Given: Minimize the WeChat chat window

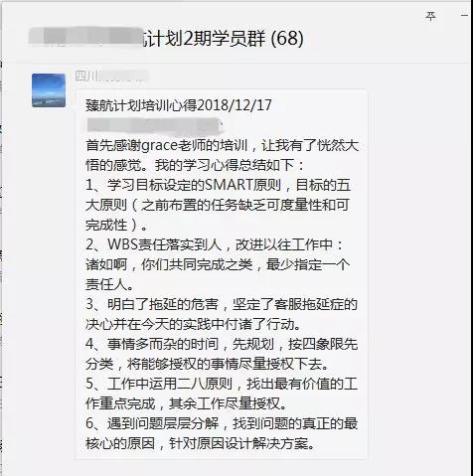Looking at the screenshot, I should (x=466, y=15).
